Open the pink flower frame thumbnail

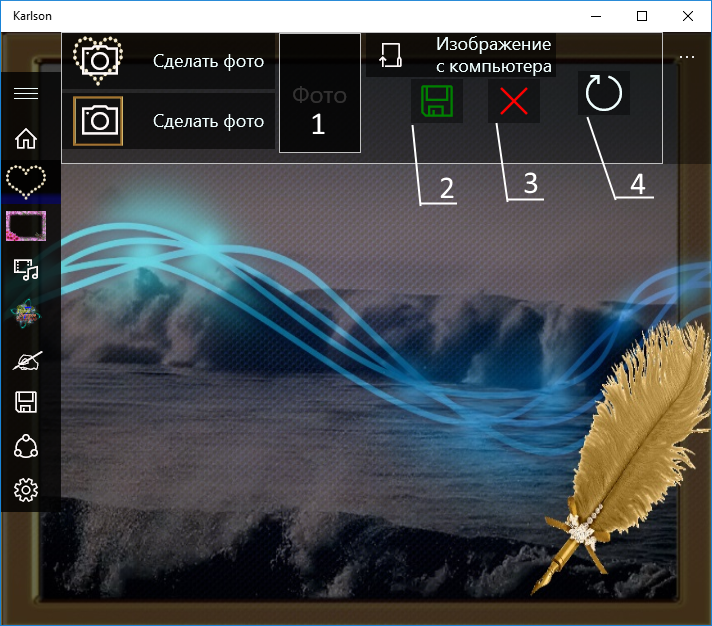tap(26, 226)
